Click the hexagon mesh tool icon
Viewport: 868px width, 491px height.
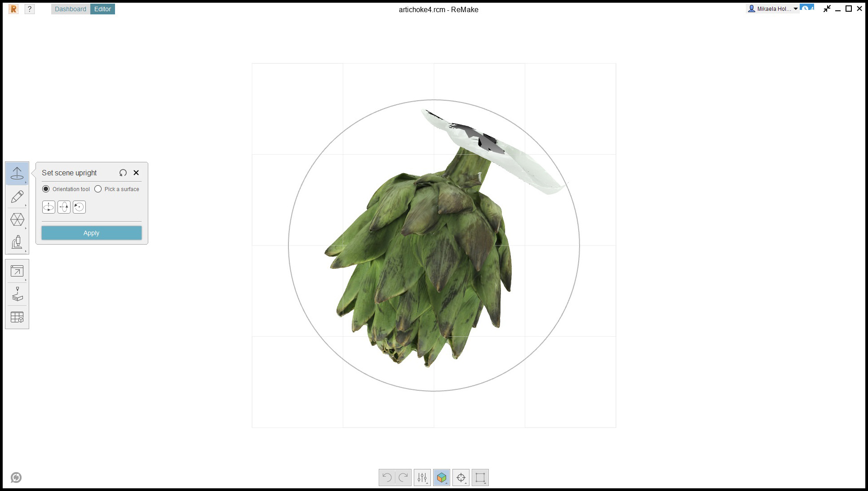17,219
